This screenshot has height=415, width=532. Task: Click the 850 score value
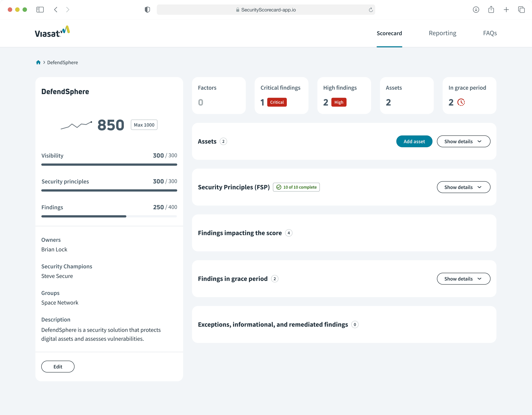111,125
